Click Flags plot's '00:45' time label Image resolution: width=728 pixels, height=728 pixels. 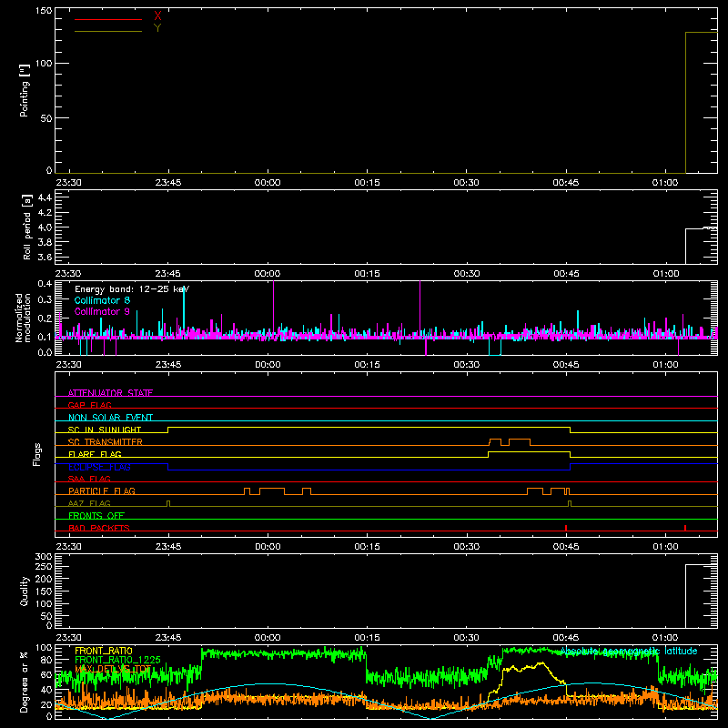pos(565,547)
